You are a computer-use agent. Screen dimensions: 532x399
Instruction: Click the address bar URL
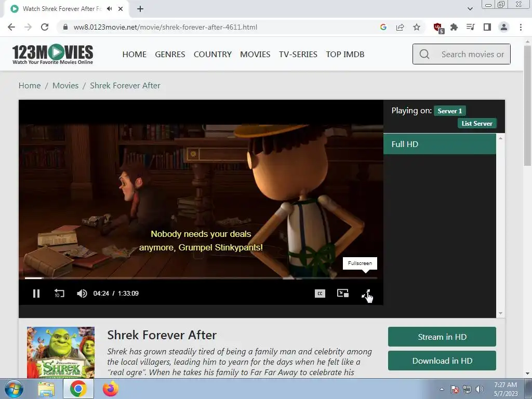(x=165, y=27)
